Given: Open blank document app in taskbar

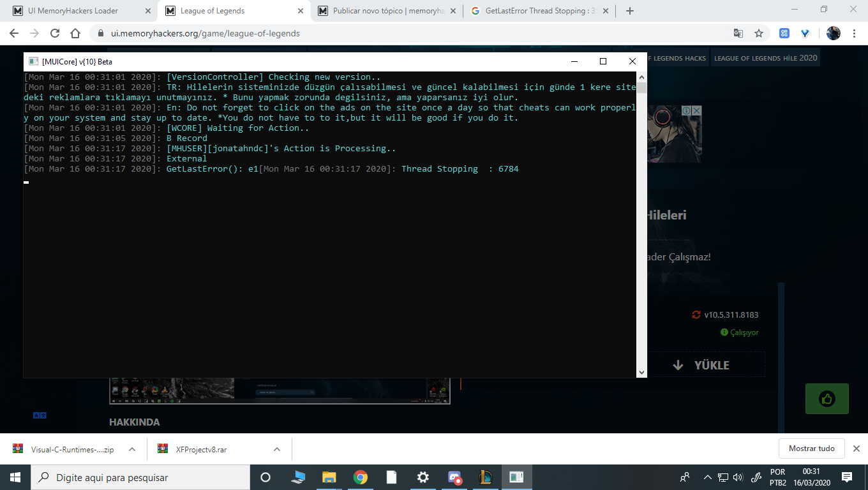Looking at the screenshot, I should (391, 477).
